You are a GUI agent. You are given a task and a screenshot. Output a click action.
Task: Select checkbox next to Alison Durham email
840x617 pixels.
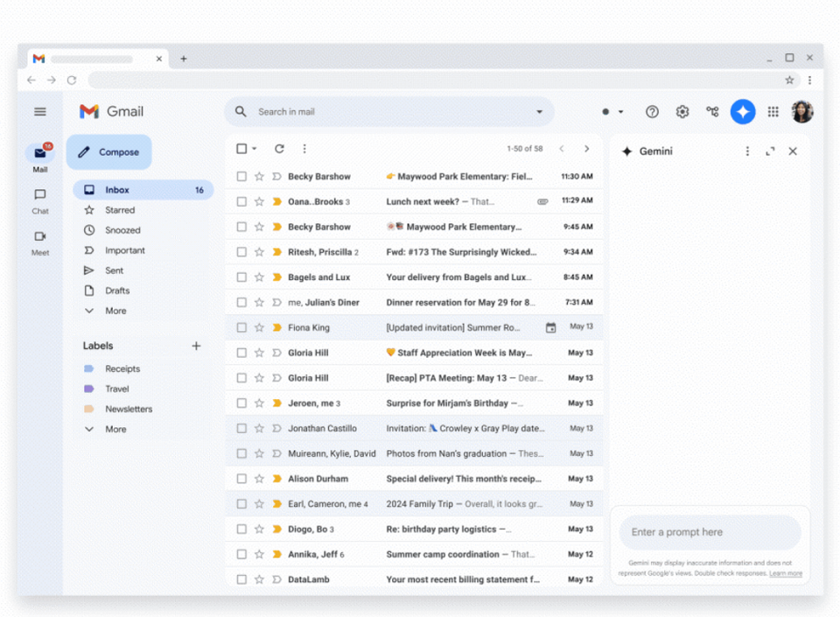point(241,479)
